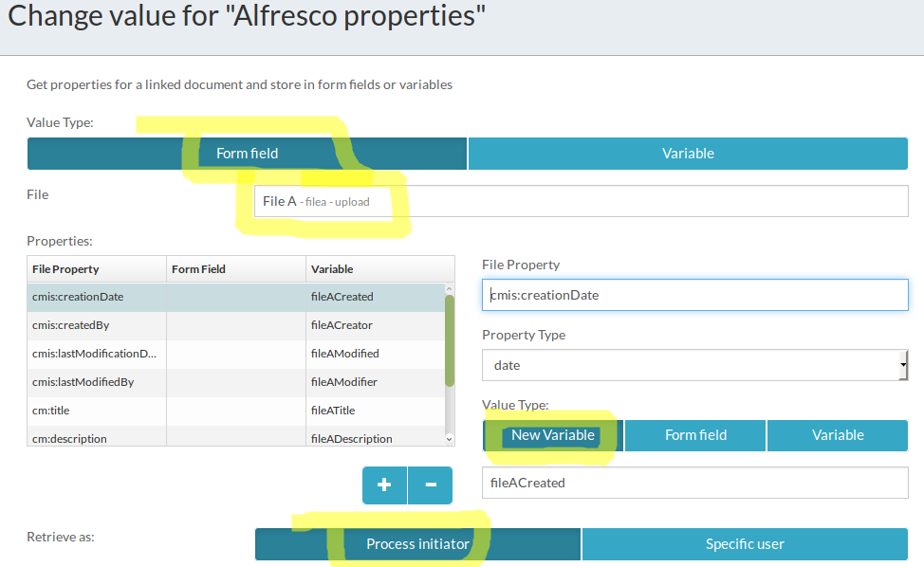Click the fileAModified variable cell

tap(376, 354)
